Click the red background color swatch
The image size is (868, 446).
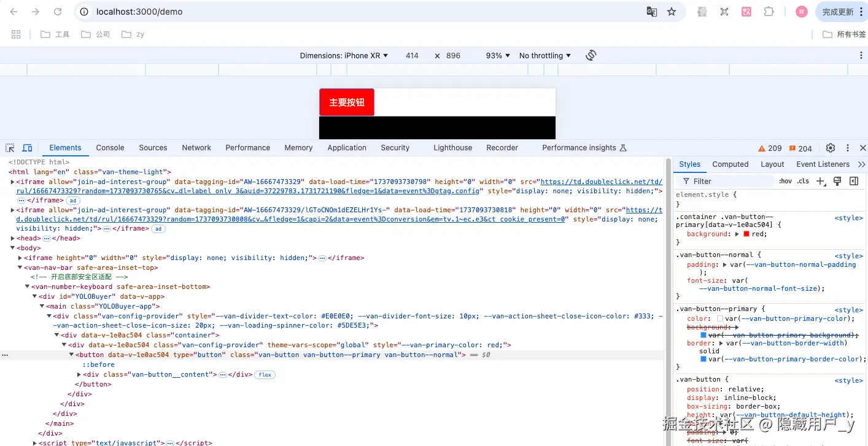coord(746,234)
